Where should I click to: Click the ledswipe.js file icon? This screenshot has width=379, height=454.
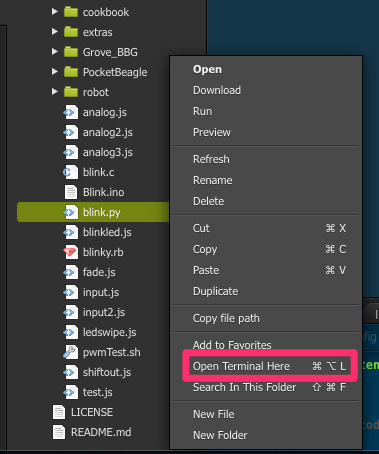click(x=70, y=332)
